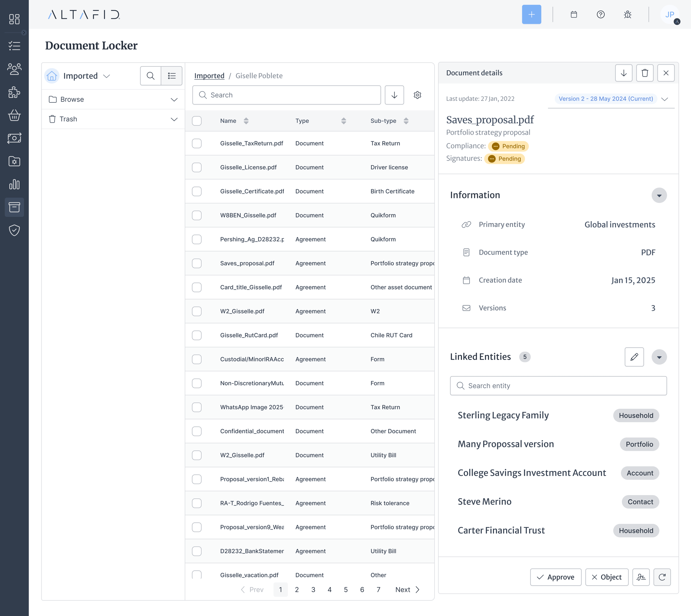Open the bar chart reports icon
Image resolution: width=691 pixels, height=616 pixels.
(14, 184)
